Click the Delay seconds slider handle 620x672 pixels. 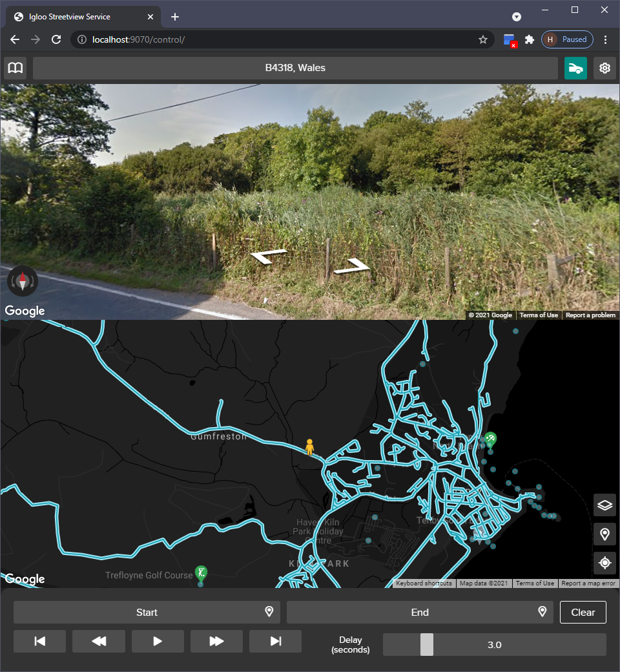(427, 644)
